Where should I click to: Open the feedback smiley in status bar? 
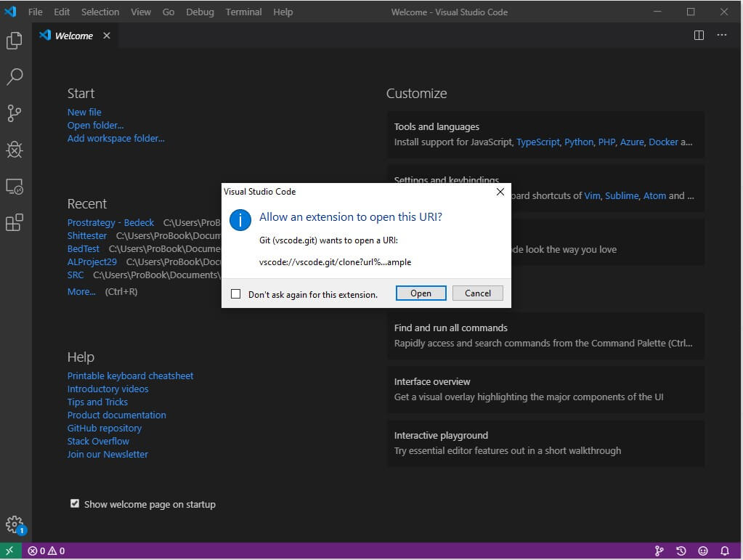pos(703,551)
